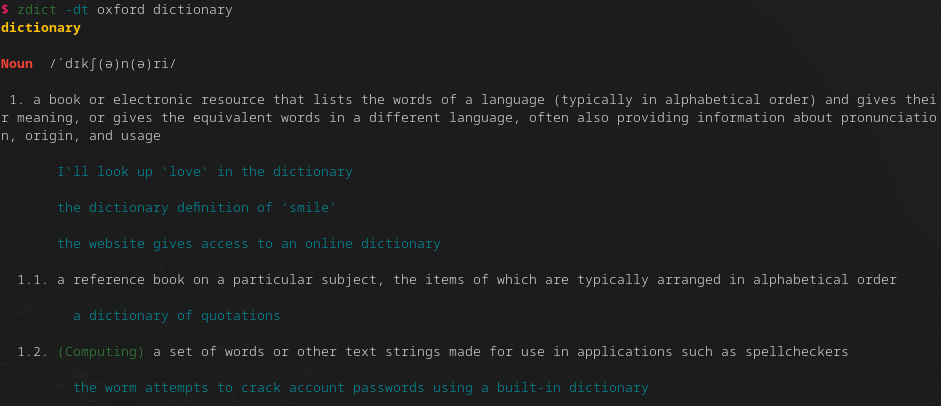Click the red 'Noun' label
Screen dimensions: 941x406
(17, 64)
